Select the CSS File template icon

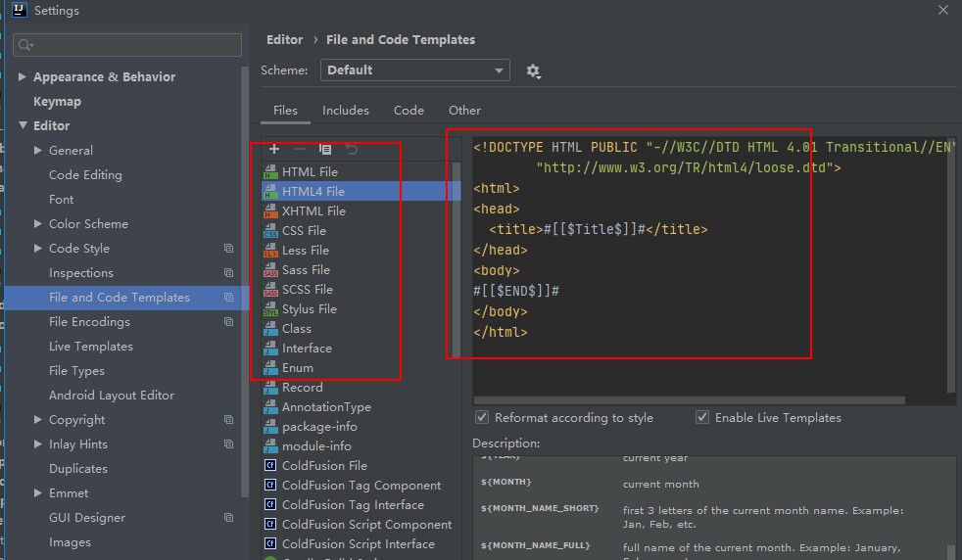point(270,231)
